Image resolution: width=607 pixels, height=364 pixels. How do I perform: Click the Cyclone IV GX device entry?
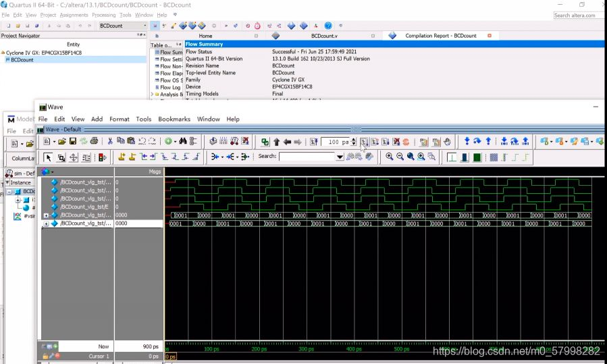43,53
